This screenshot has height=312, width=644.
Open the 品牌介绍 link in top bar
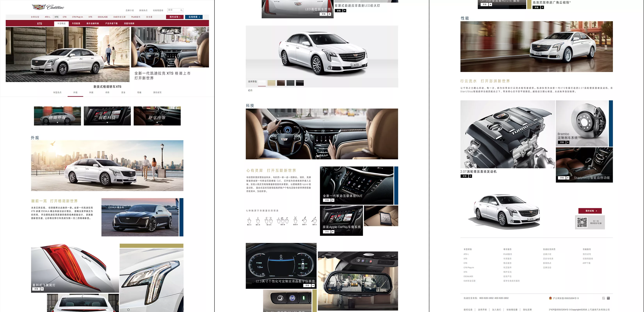pyautogui.click(x=130, y=11)
